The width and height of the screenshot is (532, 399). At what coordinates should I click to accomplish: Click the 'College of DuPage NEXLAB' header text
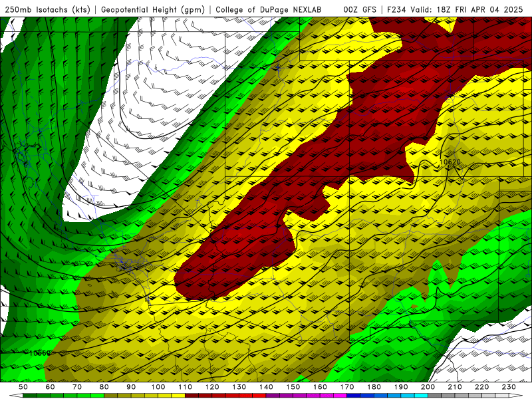tap(268, 9)
